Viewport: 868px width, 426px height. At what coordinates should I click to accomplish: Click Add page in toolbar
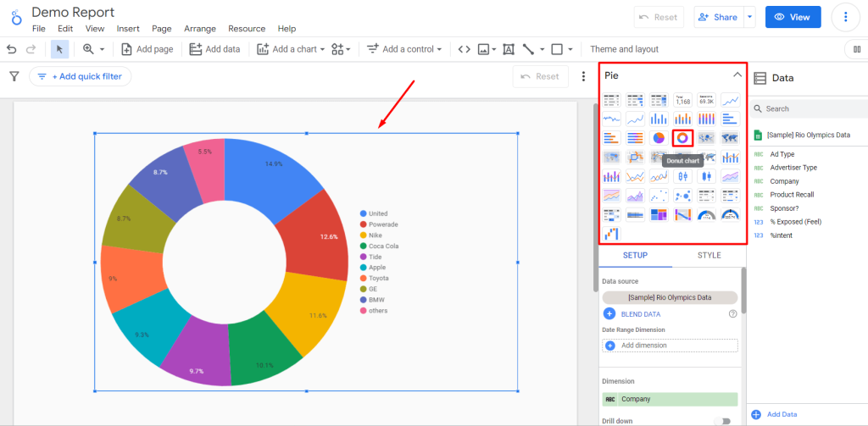pos(147,49)
